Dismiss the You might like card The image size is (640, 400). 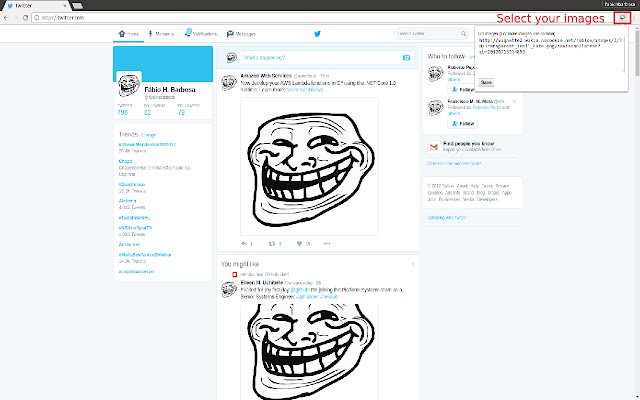(x=413, y=264)
